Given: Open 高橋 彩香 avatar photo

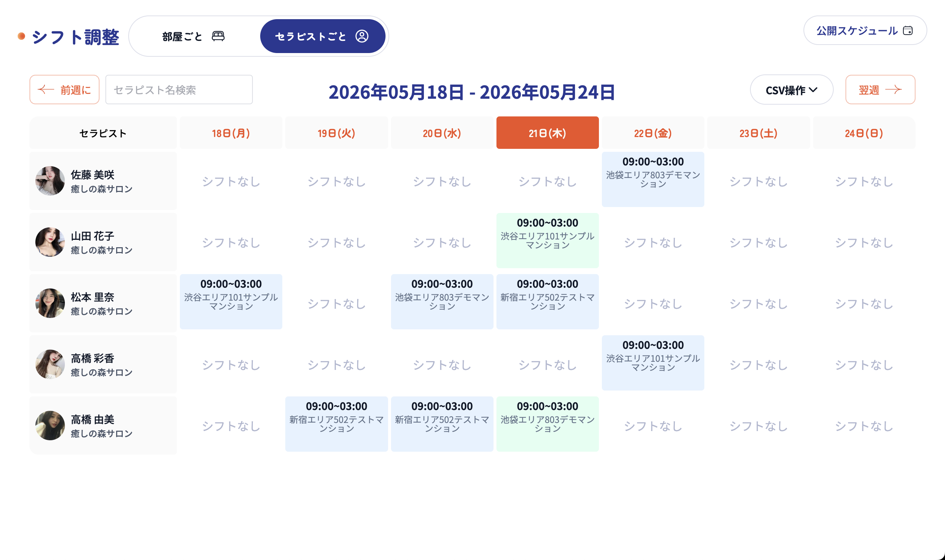Looking at the screenshot, I should point(50,364).
